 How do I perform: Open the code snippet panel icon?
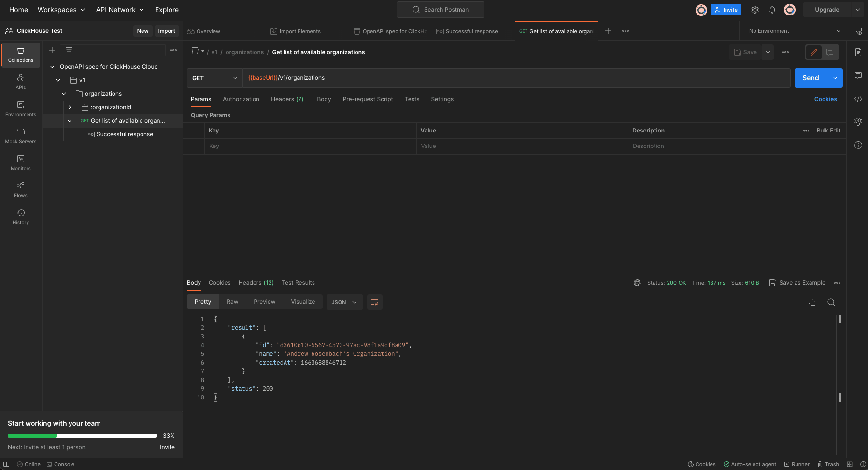pyautogui.click(x=858, y=99)
